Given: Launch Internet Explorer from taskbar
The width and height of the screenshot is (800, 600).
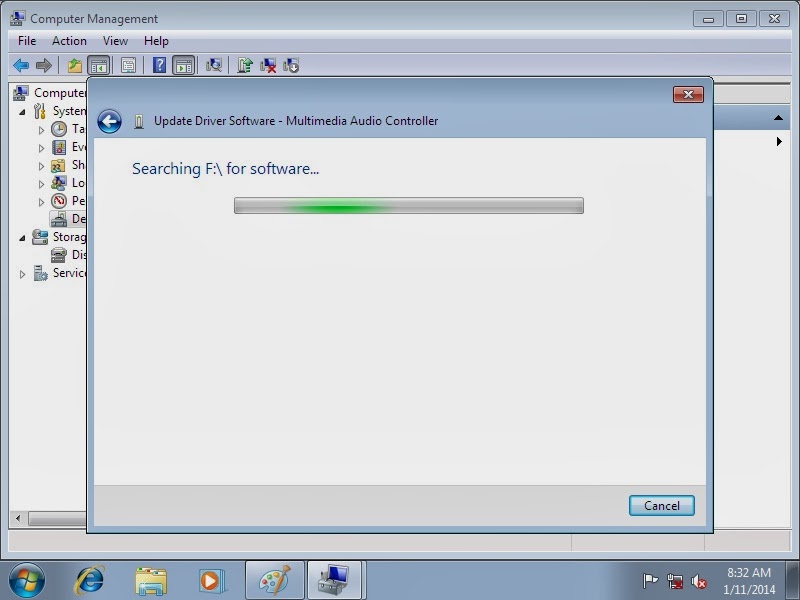Looking at the screenshot, I should point(90,581).
